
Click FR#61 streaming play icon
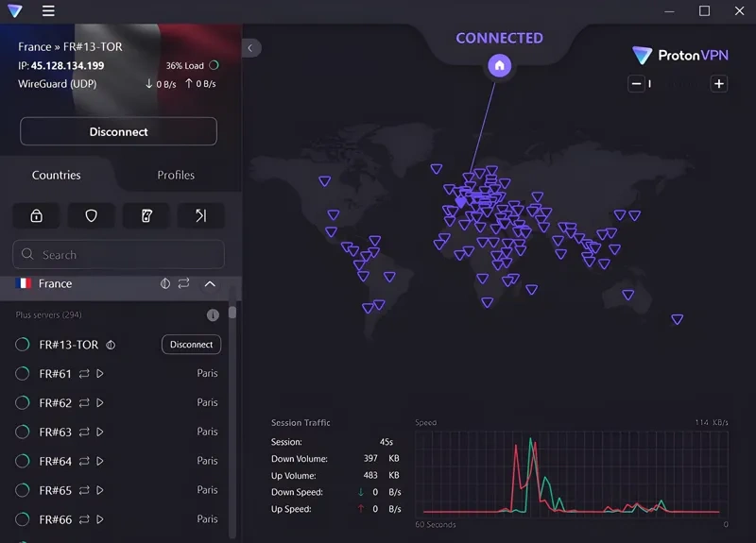click(x=100, y=373)
